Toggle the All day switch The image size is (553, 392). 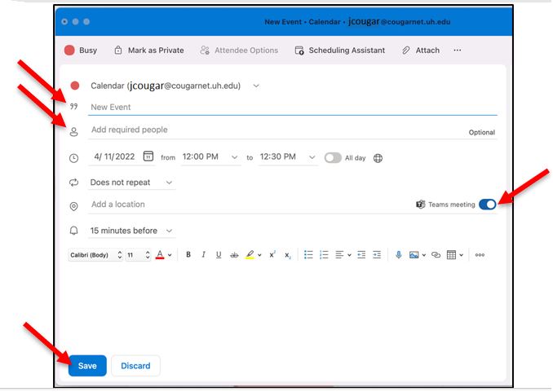point(333,158)
